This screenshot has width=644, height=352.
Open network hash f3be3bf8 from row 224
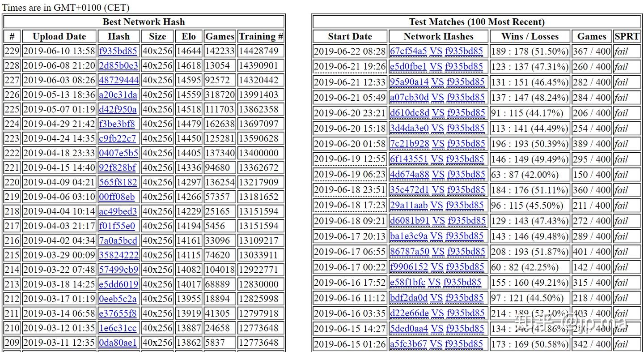click(x=119, y=124)
